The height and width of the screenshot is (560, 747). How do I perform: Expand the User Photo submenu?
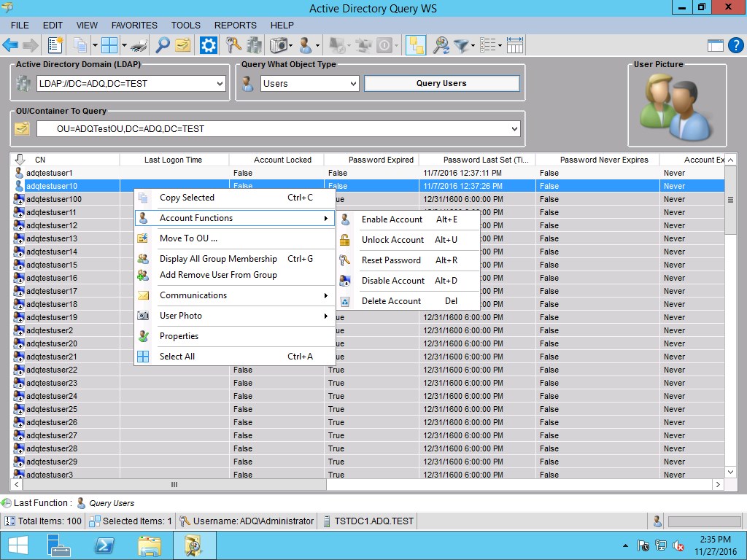(235, 316)
